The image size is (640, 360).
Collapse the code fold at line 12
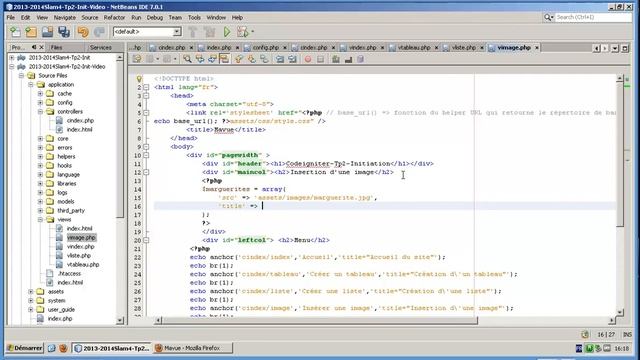pos(146,172)
